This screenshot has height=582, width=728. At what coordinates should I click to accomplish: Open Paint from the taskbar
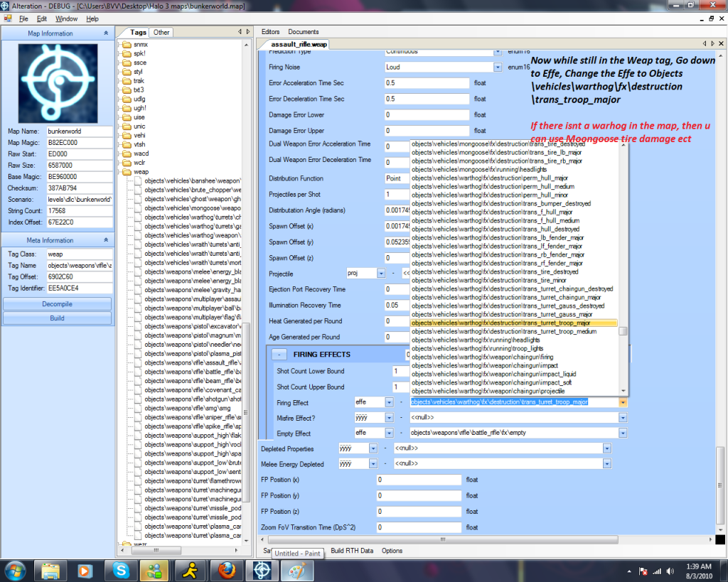296,571
